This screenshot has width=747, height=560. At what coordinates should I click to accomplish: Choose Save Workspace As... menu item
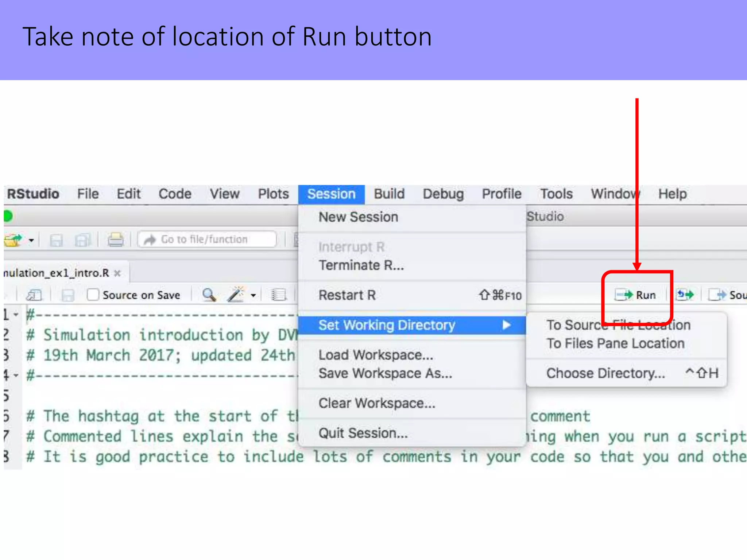pos(412,373)
